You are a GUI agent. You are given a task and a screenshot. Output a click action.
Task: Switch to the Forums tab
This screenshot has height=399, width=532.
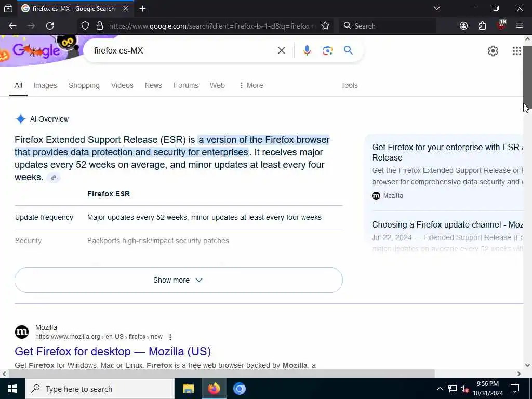(186, 86)
